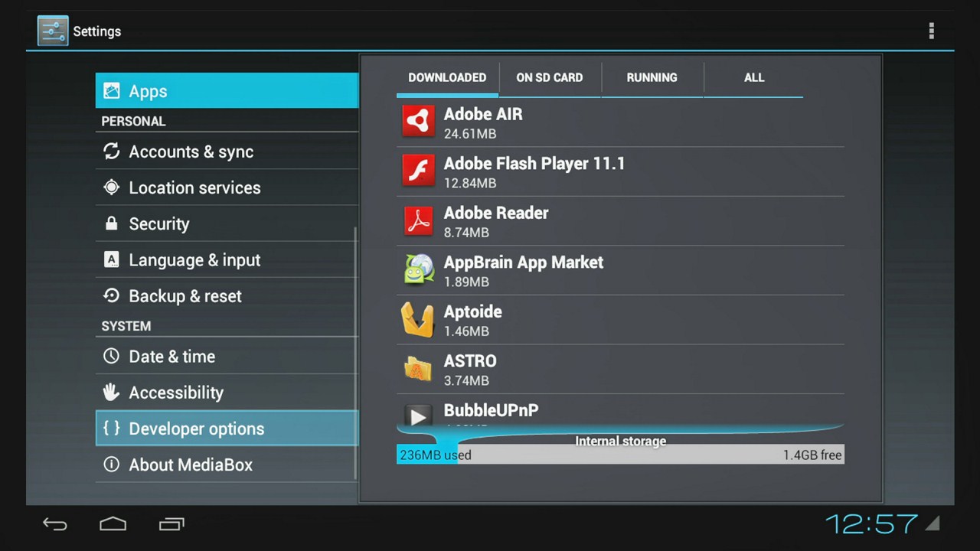Tap the Home navigation button
Viewport: 980px width, 551px height.
[113, 524]
